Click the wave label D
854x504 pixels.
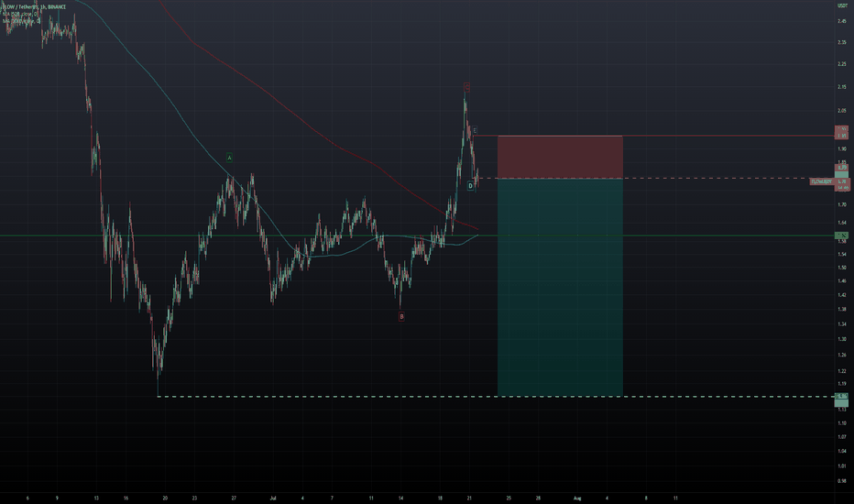(470, 186)
